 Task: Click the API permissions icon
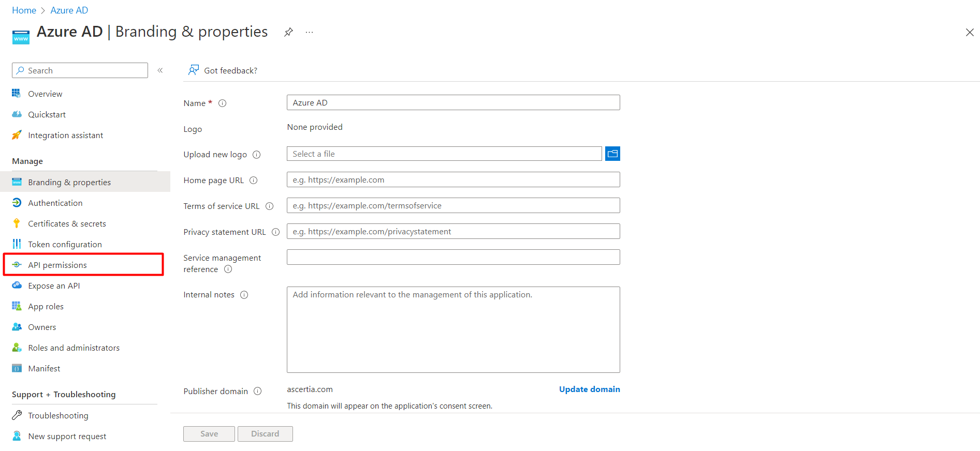pyautogui.click(x=17, y=265)
